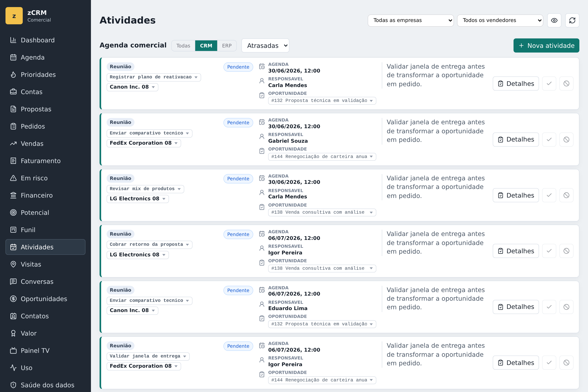The image size is (588, 392).
Task: Select the CRM tab
Action: 206,46
